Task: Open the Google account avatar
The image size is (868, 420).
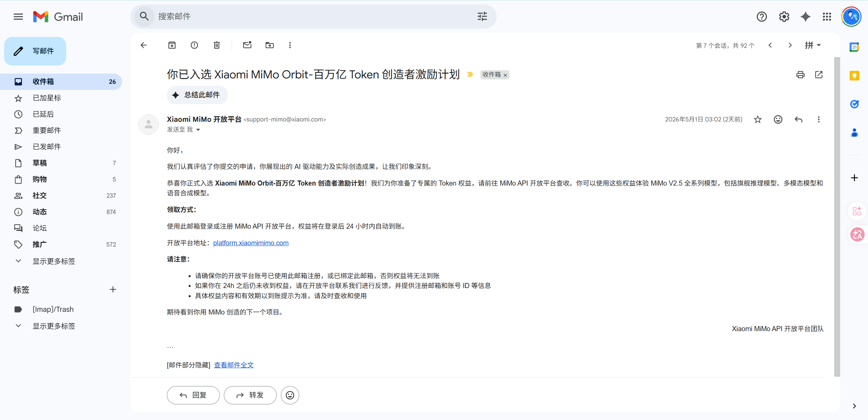Action: [851, 17]
